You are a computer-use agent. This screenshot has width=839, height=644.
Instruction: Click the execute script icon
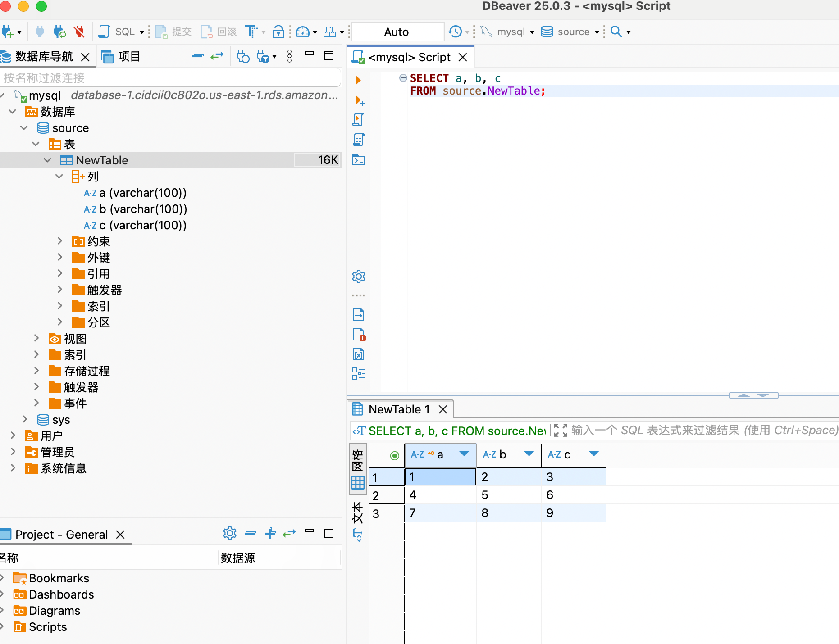point(358,120)
